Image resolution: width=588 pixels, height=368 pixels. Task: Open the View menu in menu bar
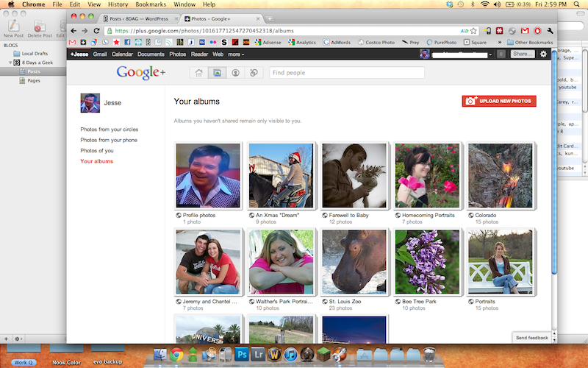point(94,4)
